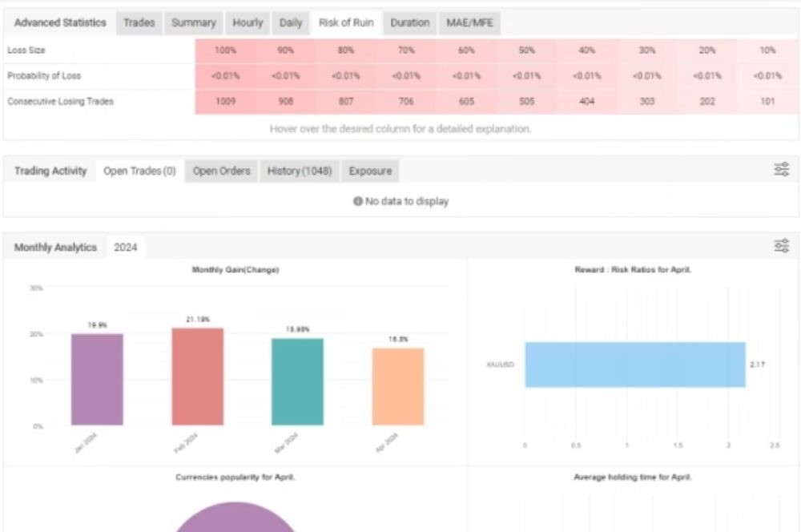Image resolution: width=801 pixels, height=532 pixels.
Task: Open the MAE/MFE tab
Action: tap(469, 23)
